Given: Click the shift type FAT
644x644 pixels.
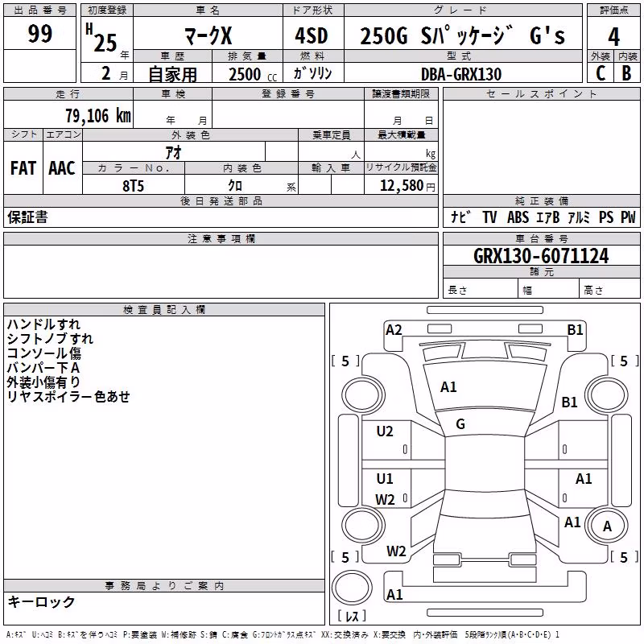Looking at the screenshot, I should tap(23, 168).
